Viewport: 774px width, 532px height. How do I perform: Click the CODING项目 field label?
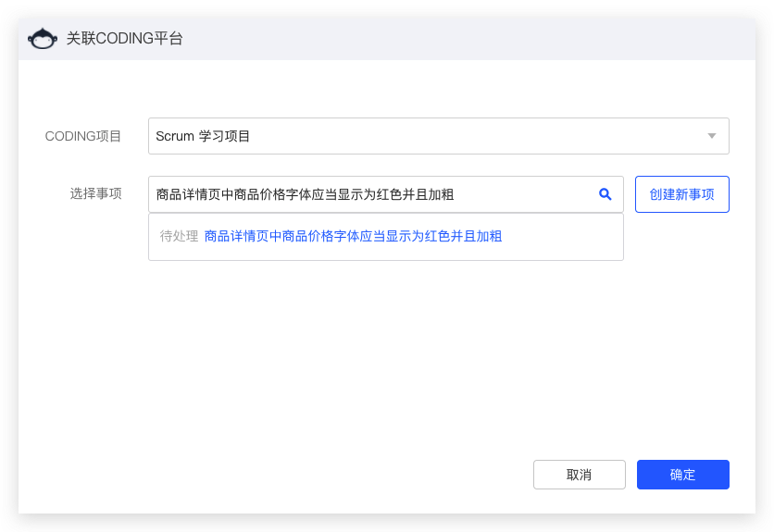pos(83,136)
